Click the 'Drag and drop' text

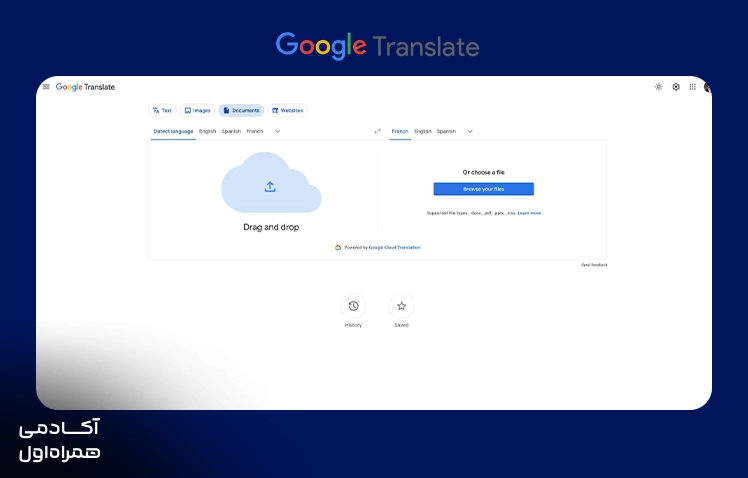(271, 227)
